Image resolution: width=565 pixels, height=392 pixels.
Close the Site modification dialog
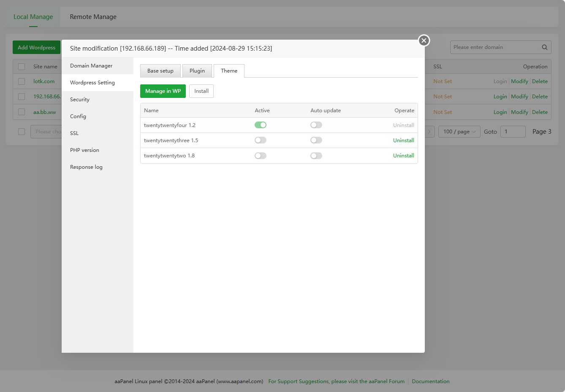tap(424, 41)
